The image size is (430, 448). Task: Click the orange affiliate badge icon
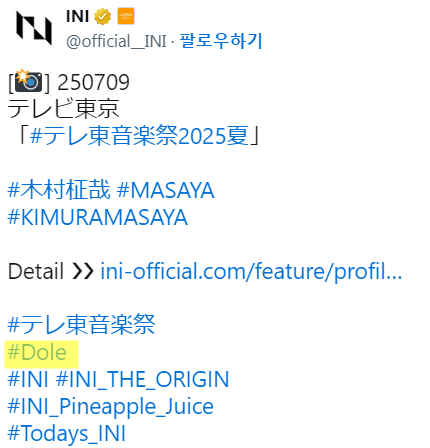(x=126, y=16)
